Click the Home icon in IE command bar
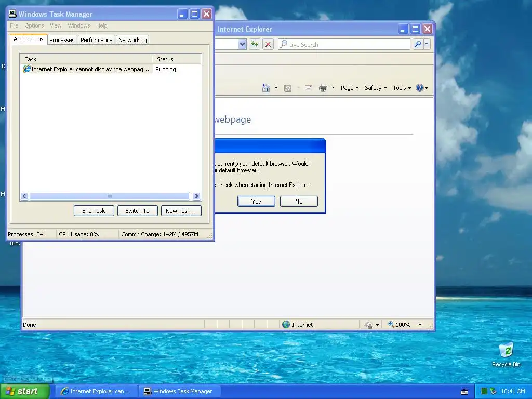This screenshot has height=399, width=532. (x=266, y=88)
